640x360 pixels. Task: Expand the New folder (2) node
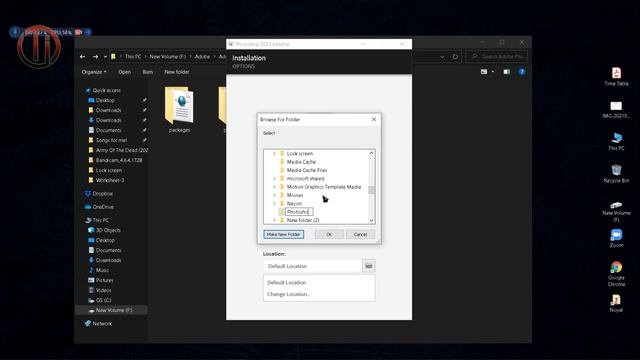(x=274, y=220)
